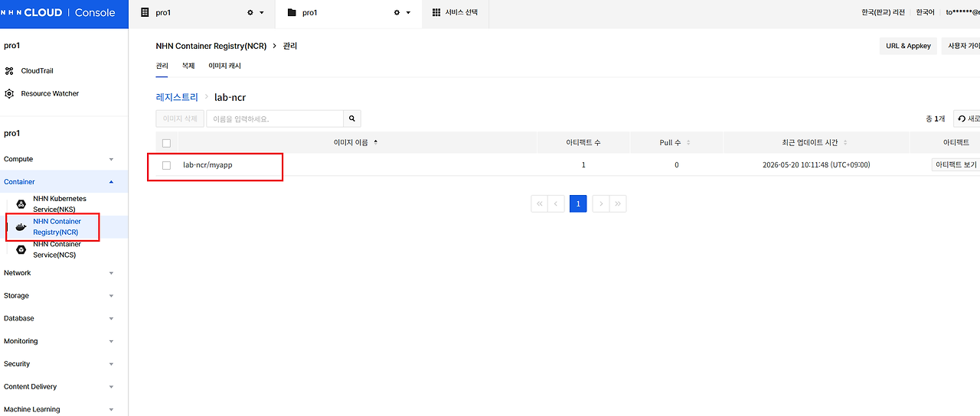Image resolution: width=980 pixels, height=416 pixels.
Task: Select the 관리 tab
Action: pos(162,67)
